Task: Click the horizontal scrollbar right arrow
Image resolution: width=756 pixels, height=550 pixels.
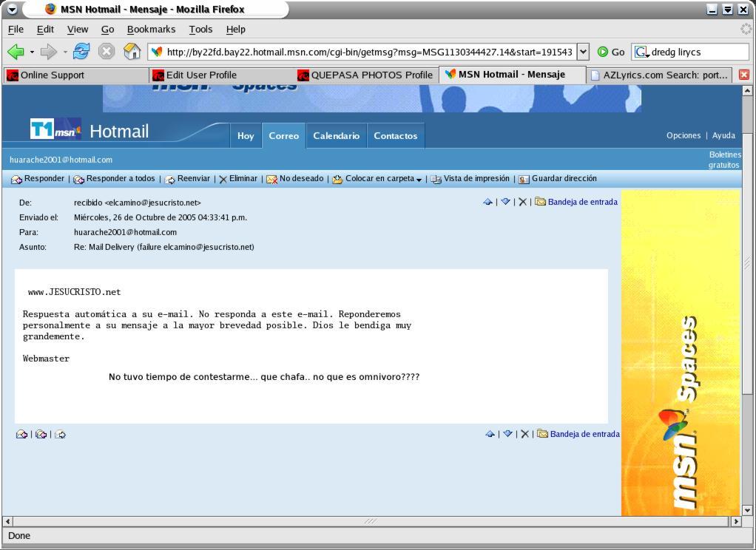Action: (x=736, y=521)
